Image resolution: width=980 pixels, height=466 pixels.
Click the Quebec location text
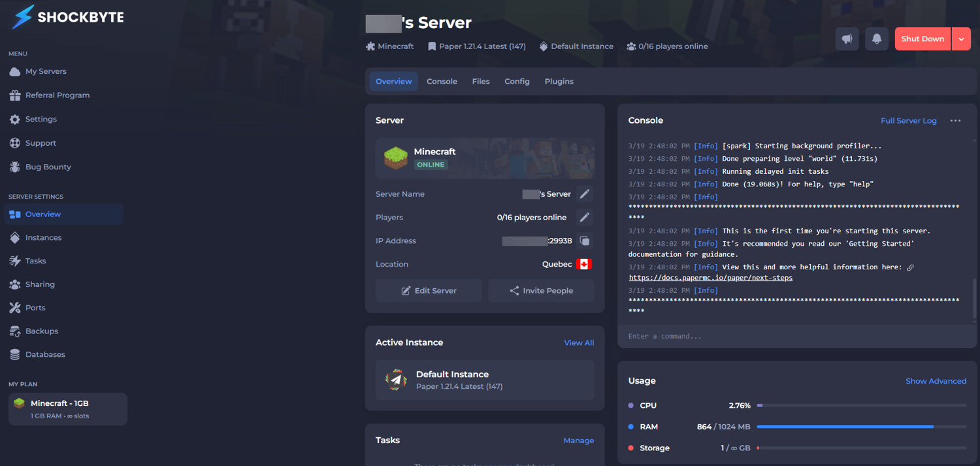(x=557, y=264)
